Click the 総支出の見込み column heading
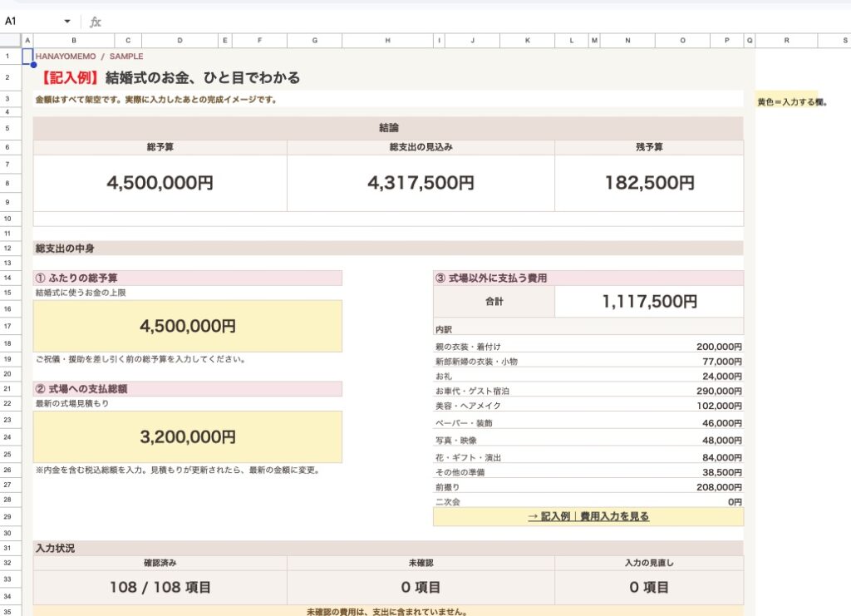The image size is (851, 616). 421,147
